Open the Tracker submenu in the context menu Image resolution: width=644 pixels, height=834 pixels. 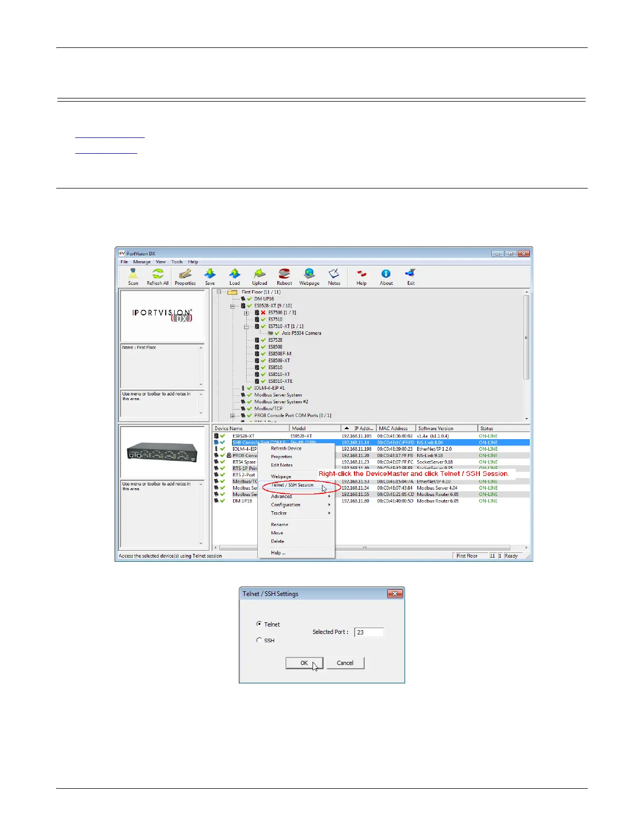tap(297, 513)
